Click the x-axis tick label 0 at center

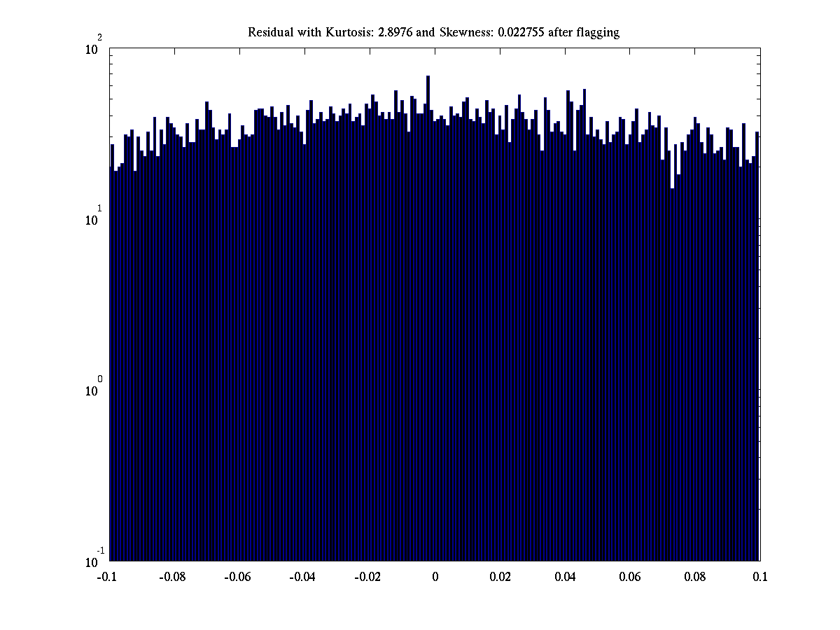[435, 577]
